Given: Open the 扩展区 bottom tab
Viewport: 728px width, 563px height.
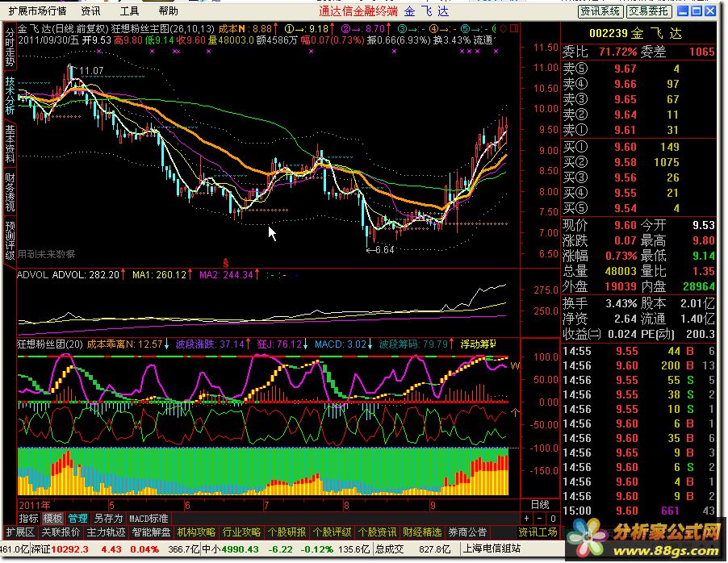Looking at the screenshot, I should pos(20,532).
